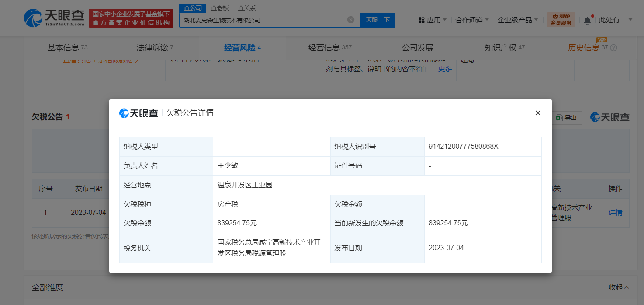The width and height of the screenshot is (644, 305).
Task: Click the …更多 link in the penalty row
Action: 443,69
